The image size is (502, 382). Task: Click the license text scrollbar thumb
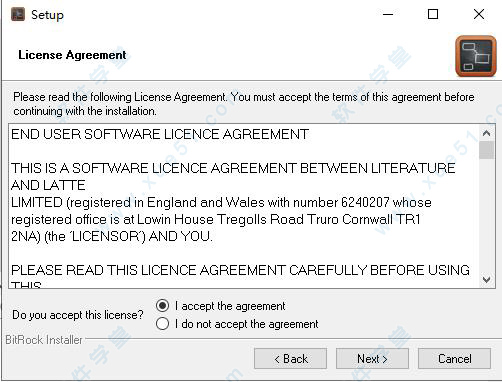(486, 150)
